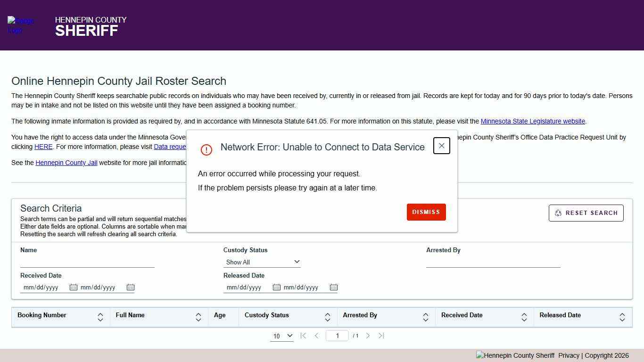The height and width of the screenshot is (362, 644).
Task: Open calendar picker for Released Date end
Action: [334, 287]
